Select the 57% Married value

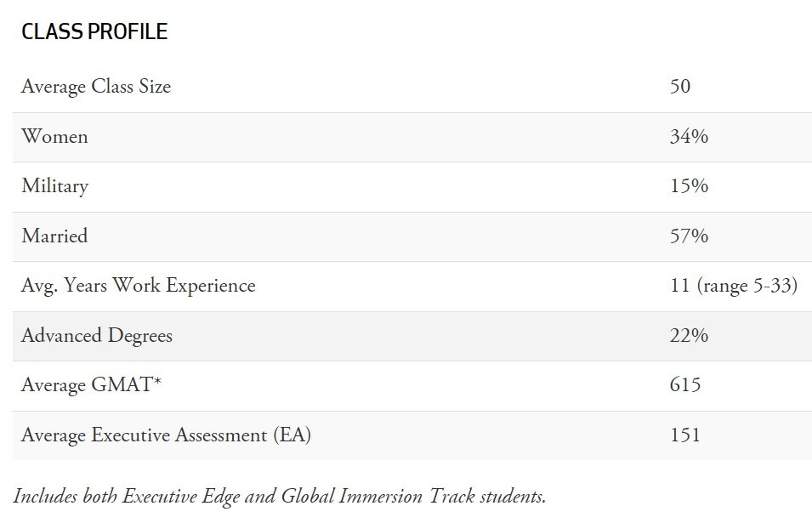[689, 236]
